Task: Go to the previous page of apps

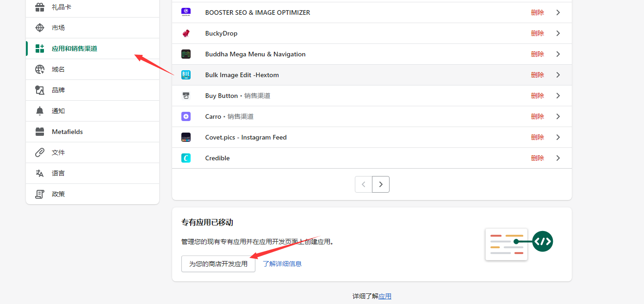Action: 364,184
